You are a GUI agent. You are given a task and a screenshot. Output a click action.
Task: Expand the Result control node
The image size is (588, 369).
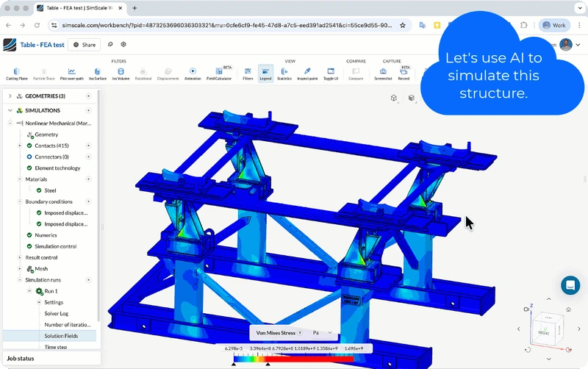pyautogui.click(x=20, y=257)
